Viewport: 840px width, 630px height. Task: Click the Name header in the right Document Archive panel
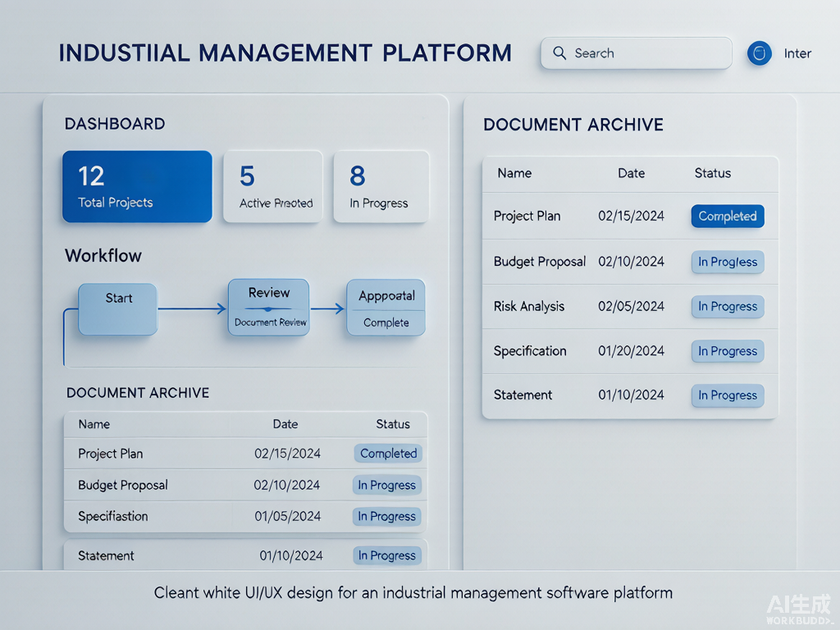pos(514,173)
